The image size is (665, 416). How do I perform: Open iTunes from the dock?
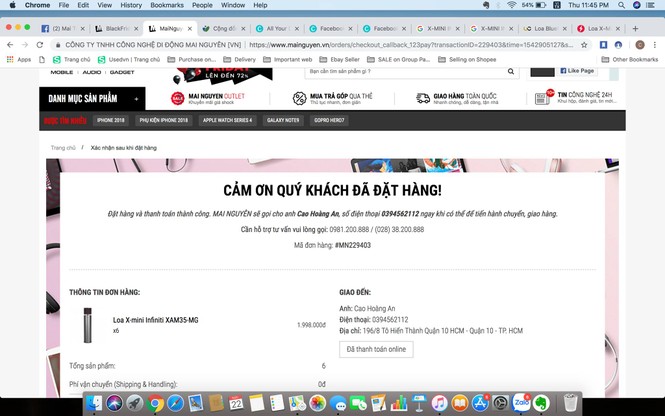(439, 403)
